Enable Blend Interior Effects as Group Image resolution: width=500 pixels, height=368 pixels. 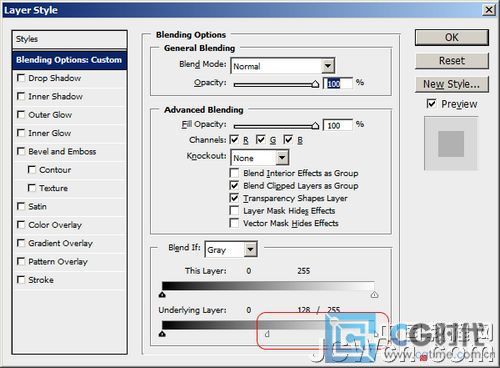(234, 173)
